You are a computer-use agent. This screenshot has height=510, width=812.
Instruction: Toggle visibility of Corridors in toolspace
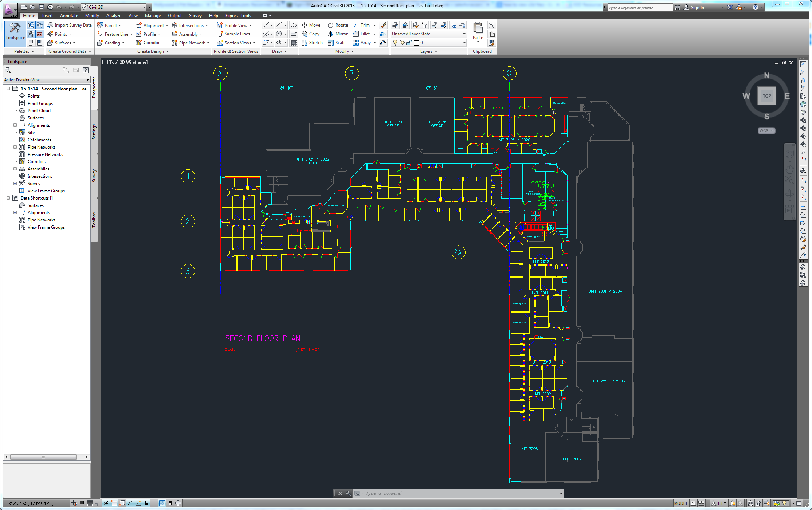point(36,161)
